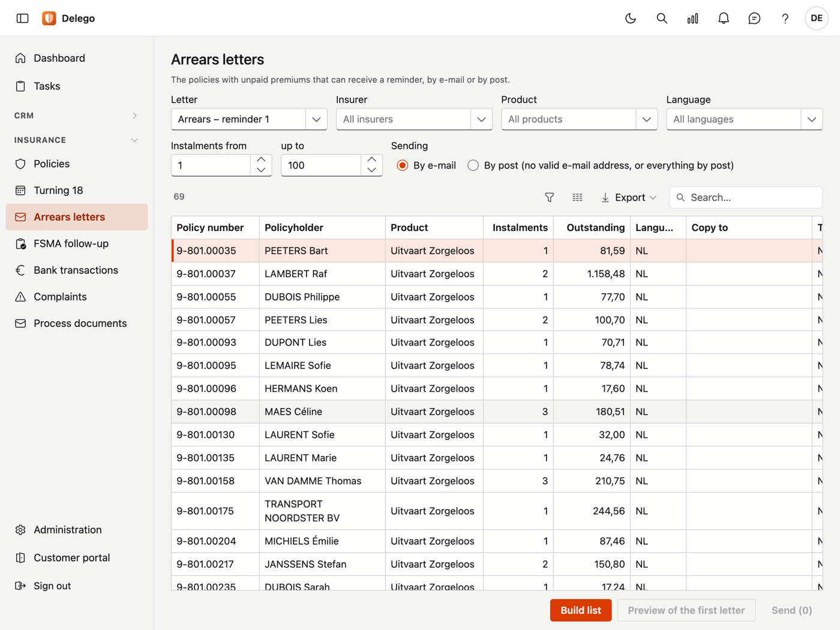Open Bank transactions
Viewport: 840px width, 630px height.
[77, 270]
